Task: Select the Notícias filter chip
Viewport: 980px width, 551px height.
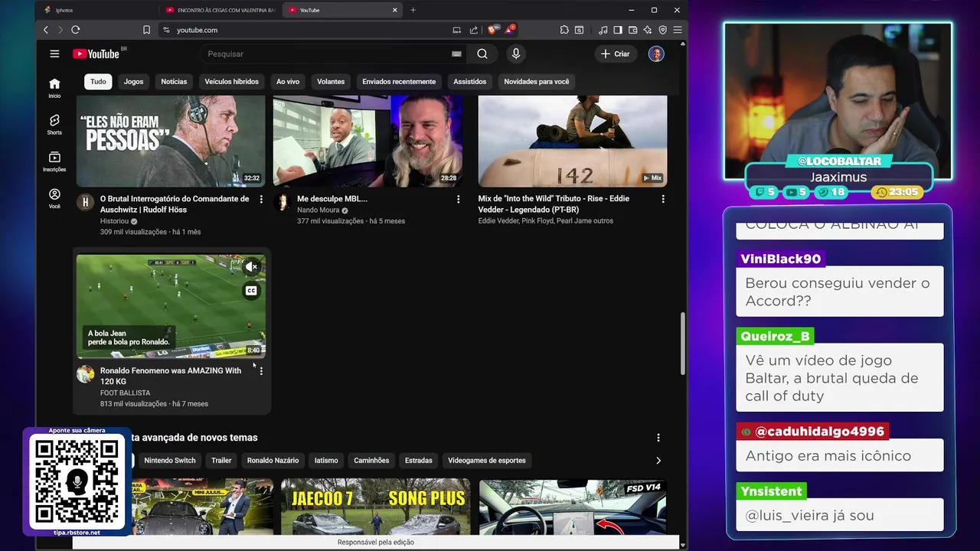Action: [174, 82]
